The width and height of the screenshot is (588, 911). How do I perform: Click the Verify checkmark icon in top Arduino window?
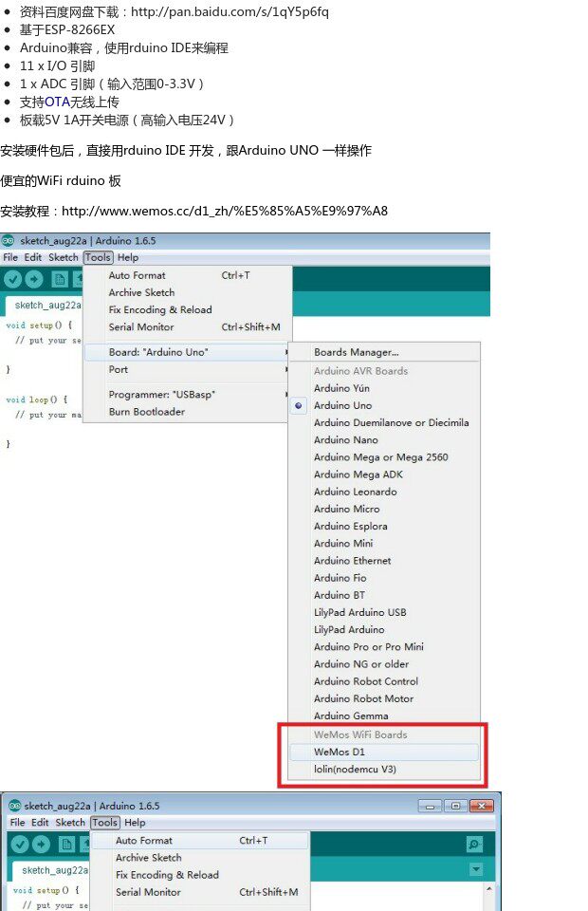[12, 279]
